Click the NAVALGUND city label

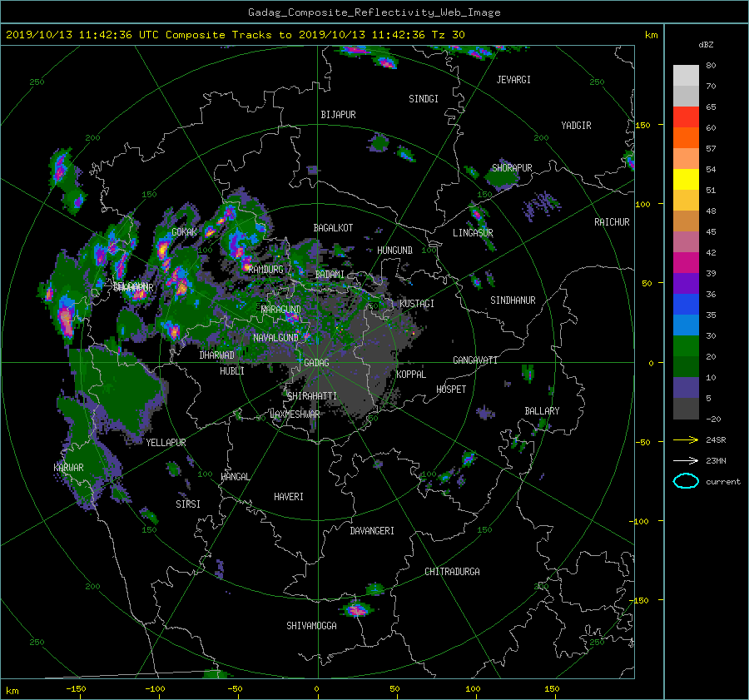(x=275, y=338)
